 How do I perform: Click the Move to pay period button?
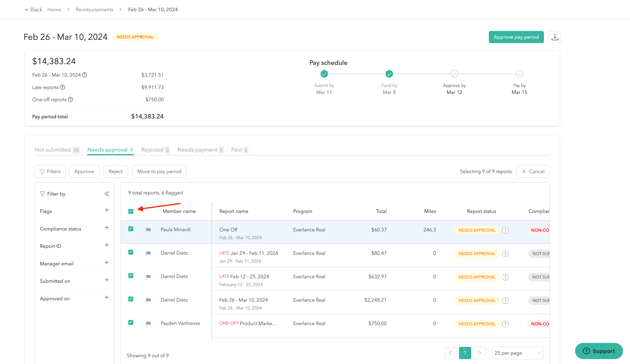click(159, 171)
